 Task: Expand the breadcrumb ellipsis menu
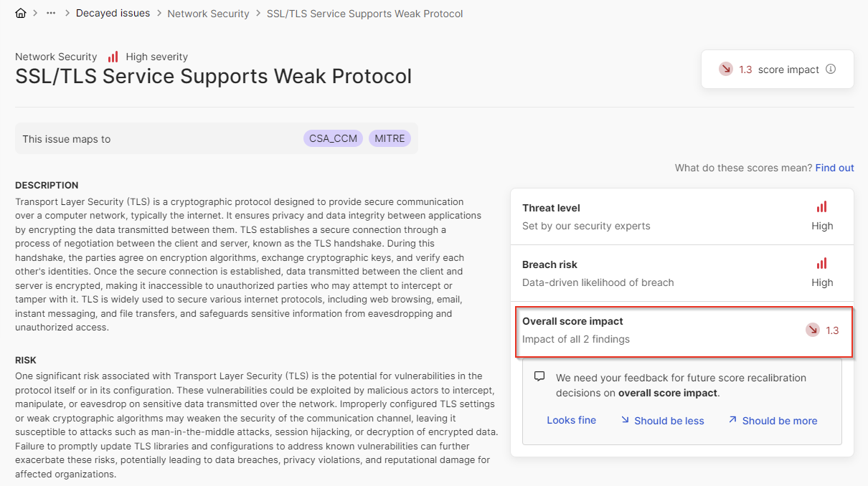tap(51, 14)
